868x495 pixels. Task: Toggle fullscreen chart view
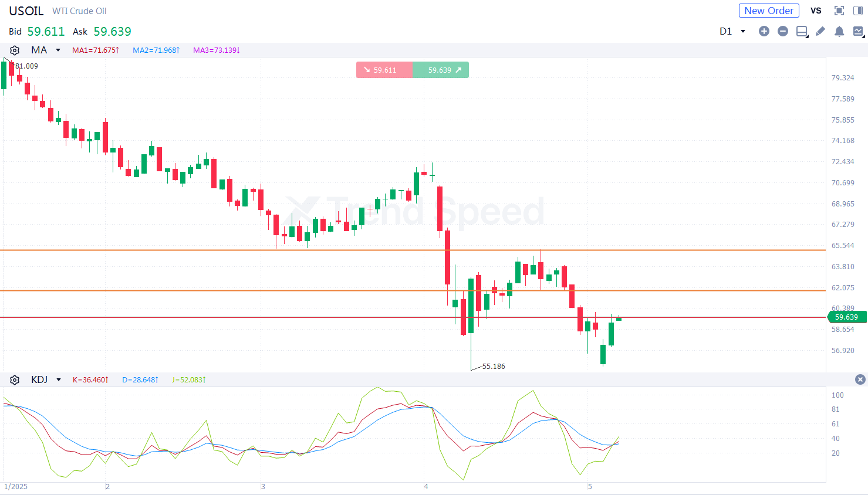coord(839,10)
